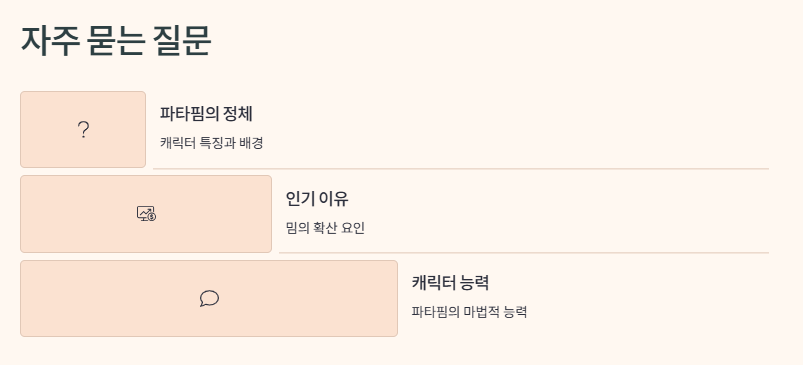Expand the 파타핌의 정체 FAQ row
The image size is (803, 365).
click(394, 130)
